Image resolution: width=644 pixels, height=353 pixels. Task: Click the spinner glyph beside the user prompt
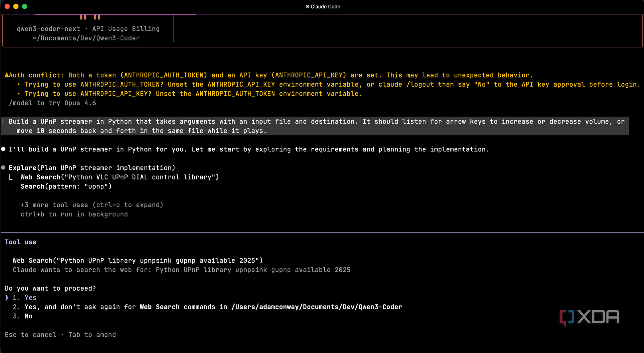[2, 121]
